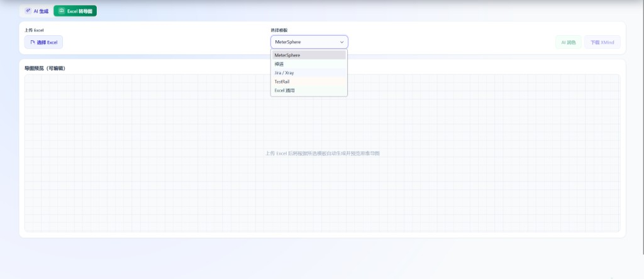
Task: Click the icon on the Excel 转导图 tab
Action: [62, 11]
